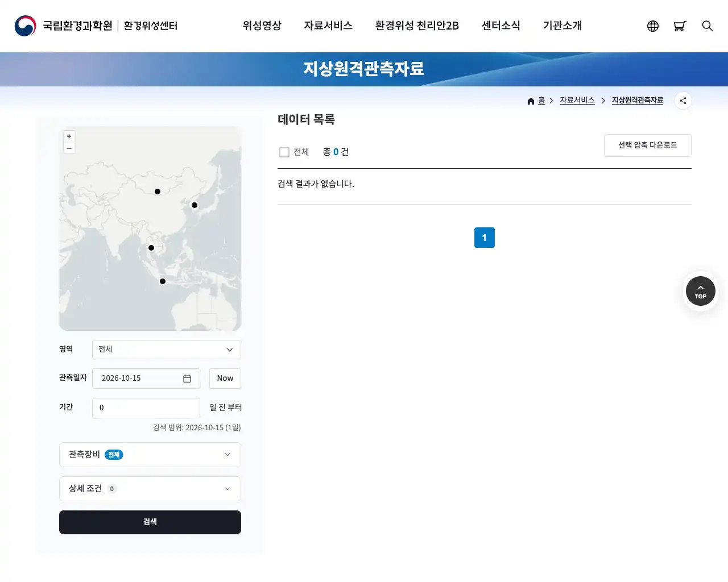Follow the 홈 breadcrumb link

[541, 101]
